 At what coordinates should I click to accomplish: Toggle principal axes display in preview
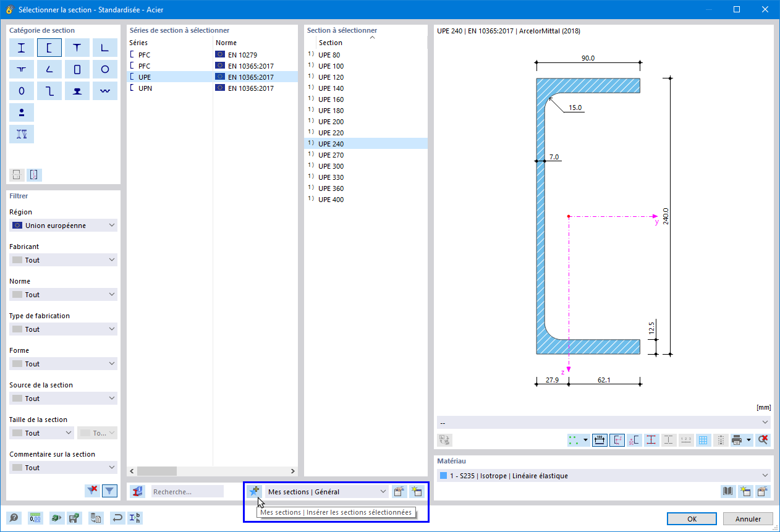[617, 440]
